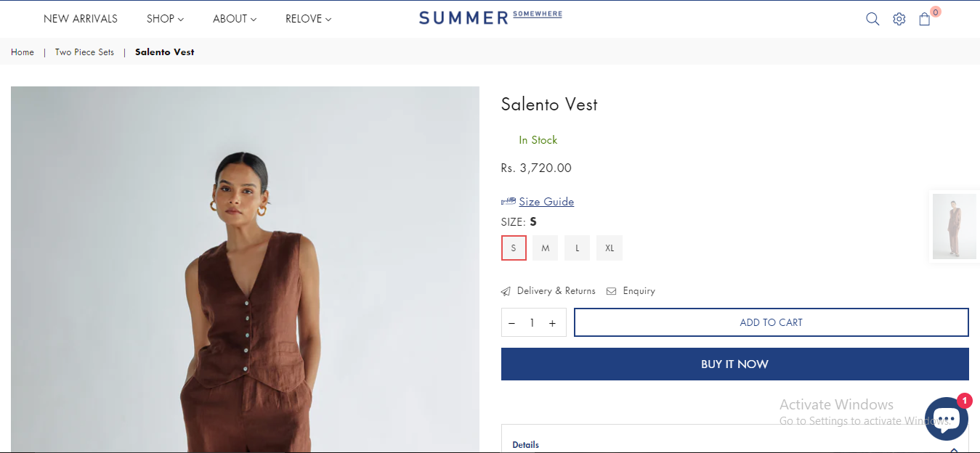Click the Size Guide ruler icon
This screenshot has width=980, height=453.
508,201
